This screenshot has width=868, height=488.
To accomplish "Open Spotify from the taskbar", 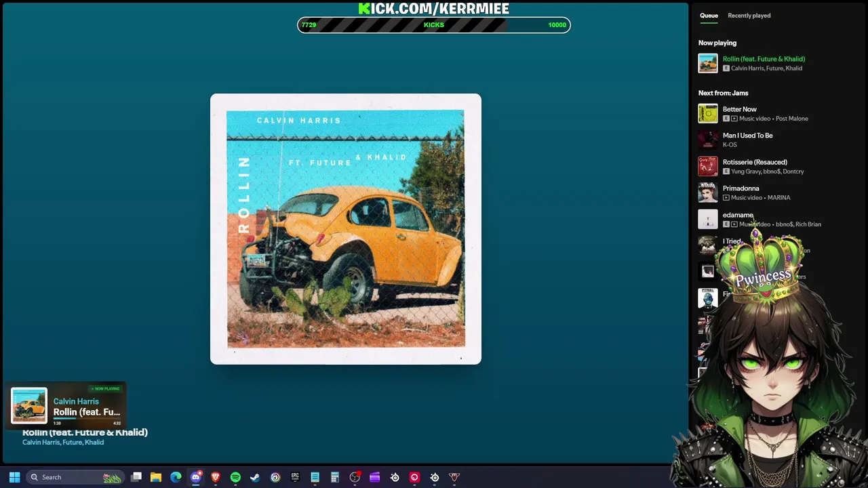I will 235,477.
